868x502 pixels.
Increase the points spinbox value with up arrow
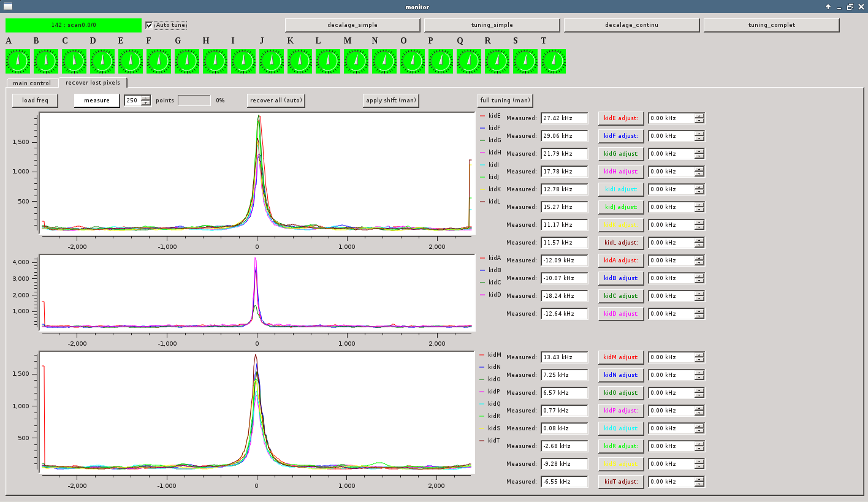coord(146,97)
